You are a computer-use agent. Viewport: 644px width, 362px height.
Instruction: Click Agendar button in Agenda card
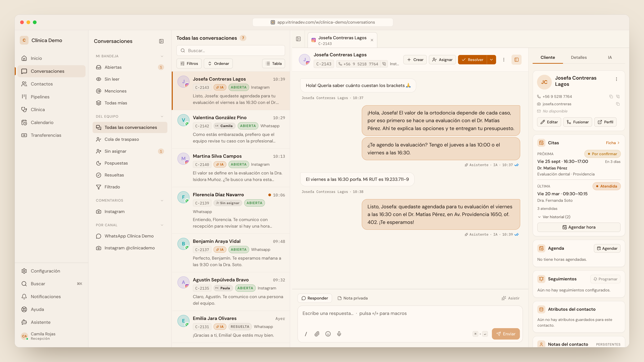click(607, 248)
